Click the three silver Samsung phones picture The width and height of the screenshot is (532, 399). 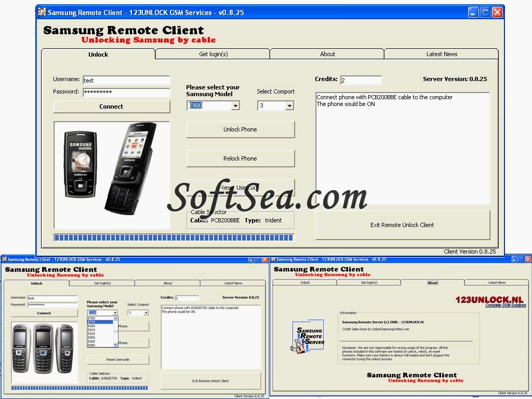tap(45, 353)
